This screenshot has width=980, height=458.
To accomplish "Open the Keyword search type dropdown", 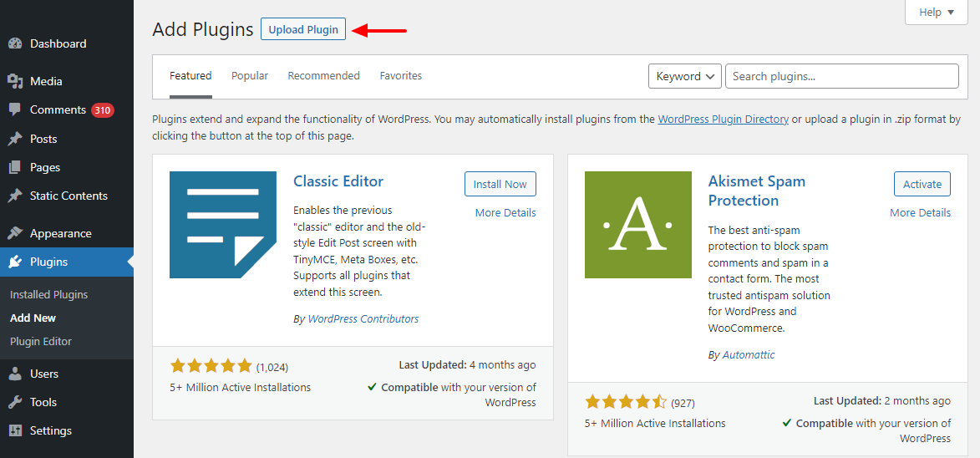I will [684, 76].
